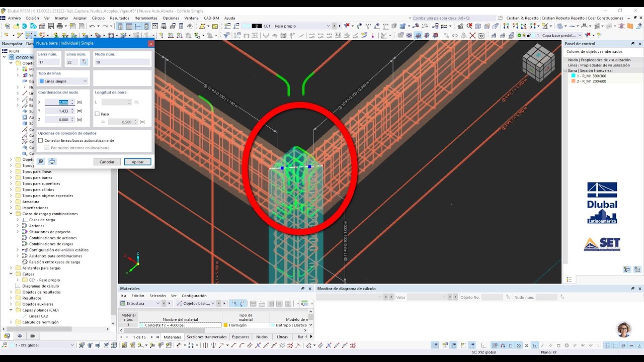Toggle the second highlighted selection-sync icon in Materiales toolbar

(242, 304)
